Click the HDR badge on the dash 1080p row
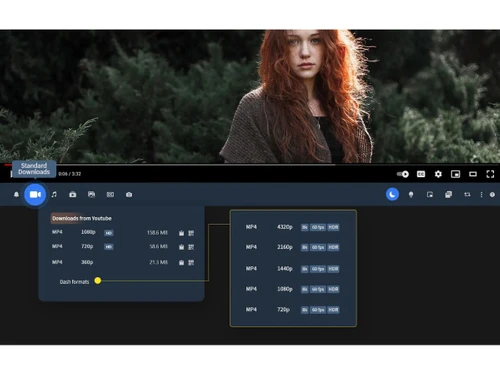The height and width of the screenshot is (375, 500). [333, 289]
